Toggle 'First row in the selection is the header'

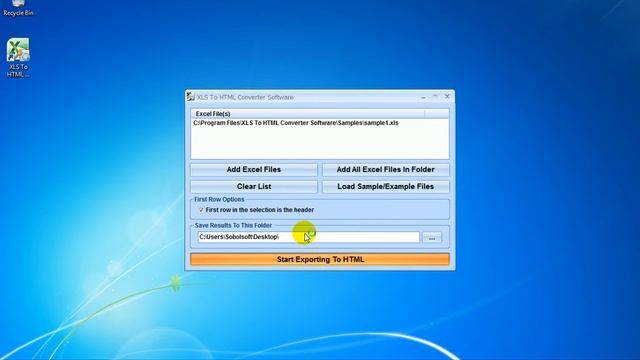(x=257, y=210)
